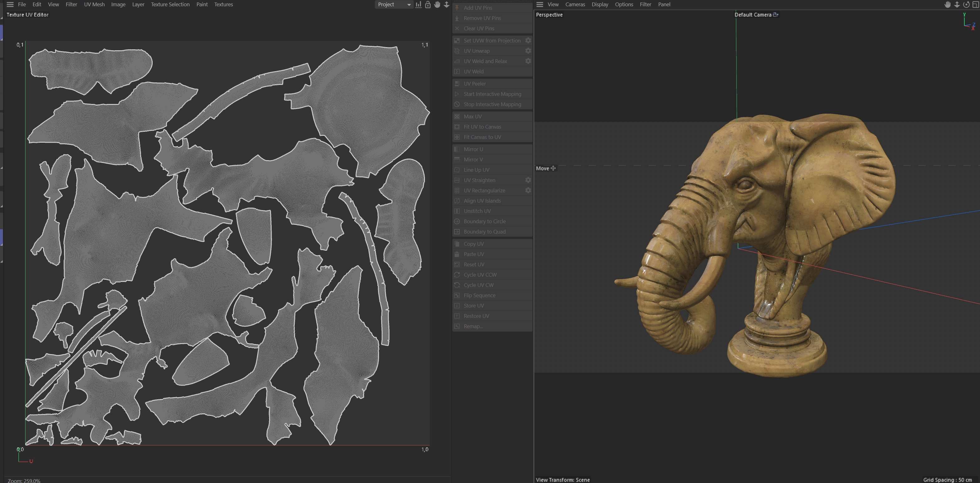
Task: Open the Cameras menu in viewport
Action: pos(575,5)
